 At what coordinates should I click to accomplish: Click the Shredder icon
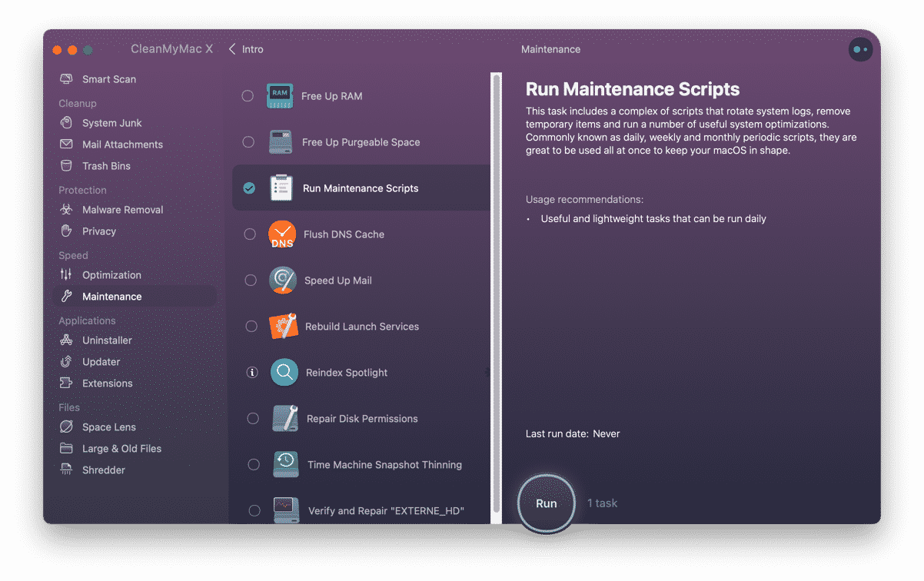tap(67, 470)
